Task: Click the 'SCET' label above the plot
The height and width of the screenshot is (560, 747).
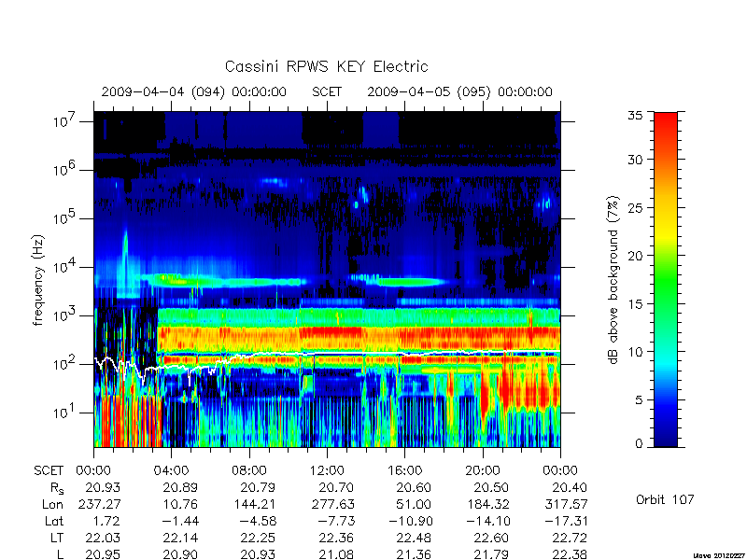Action: click(x=327, y=91)
